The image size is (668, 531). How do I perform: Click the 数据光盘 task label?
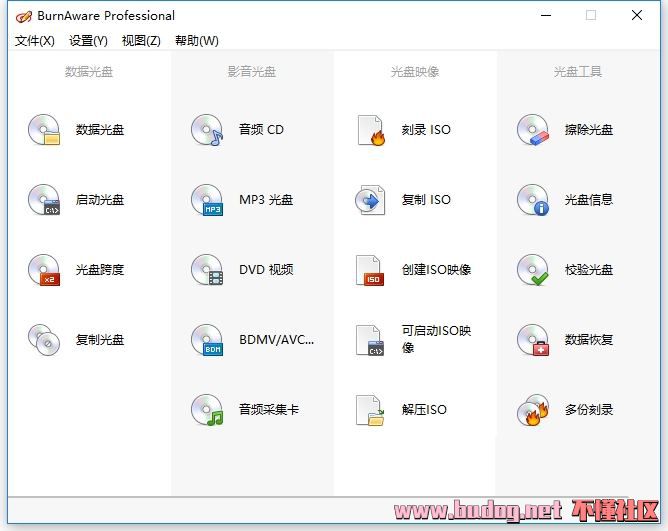[100, 130]
